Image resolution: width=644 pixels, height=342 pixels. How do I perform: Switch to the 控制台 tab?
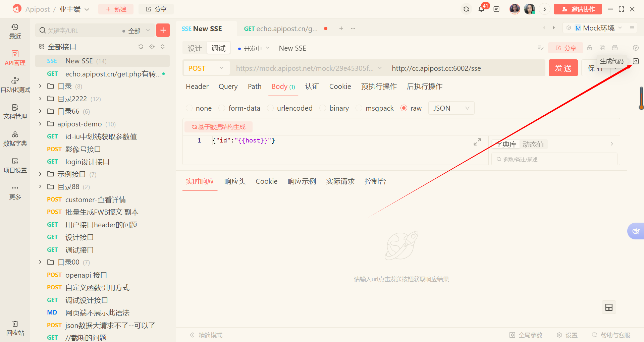click(375, 181)
